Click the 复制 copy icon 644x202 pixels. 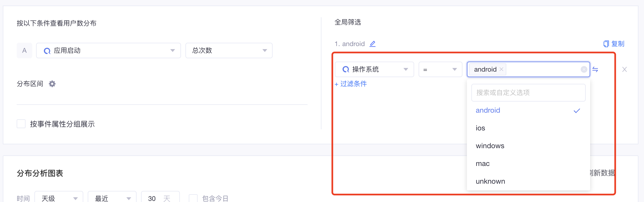click(606, 44)
